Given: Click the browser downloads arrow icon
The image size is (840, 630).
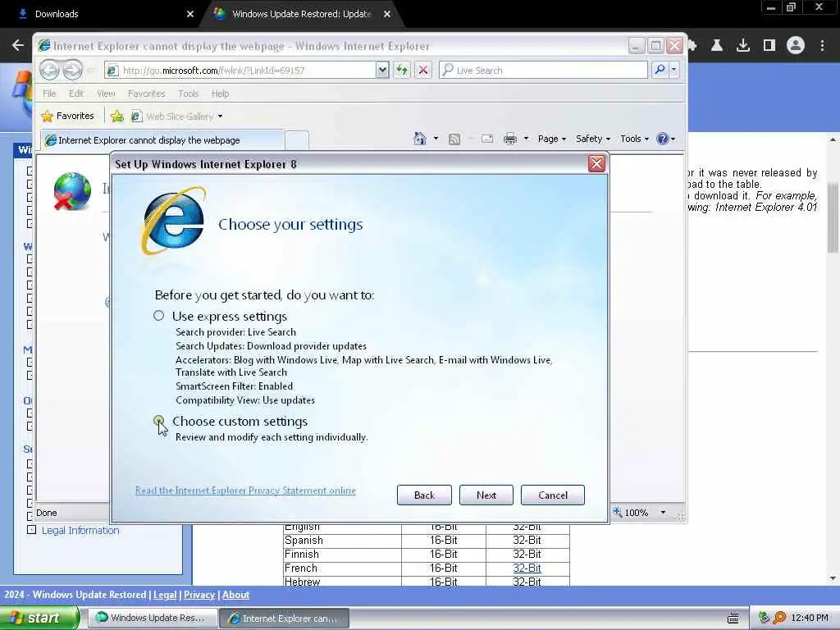Looking at the screenshot, I should pos(743,46).
